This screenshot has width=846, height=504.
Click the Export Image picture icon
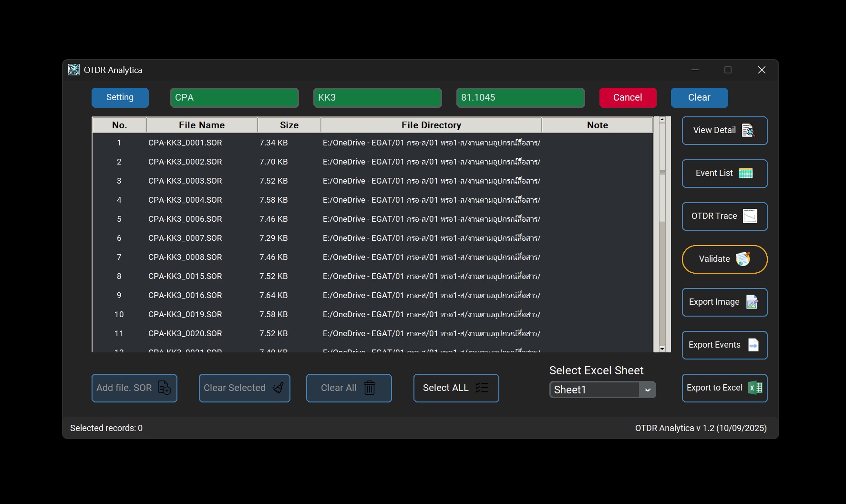point(752,302)
